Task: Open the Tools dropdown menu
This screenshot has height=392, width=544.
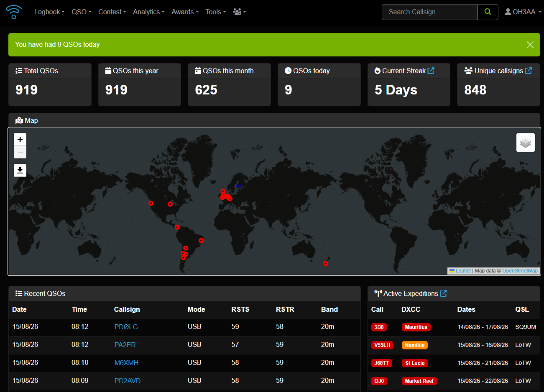Action: 216,12
